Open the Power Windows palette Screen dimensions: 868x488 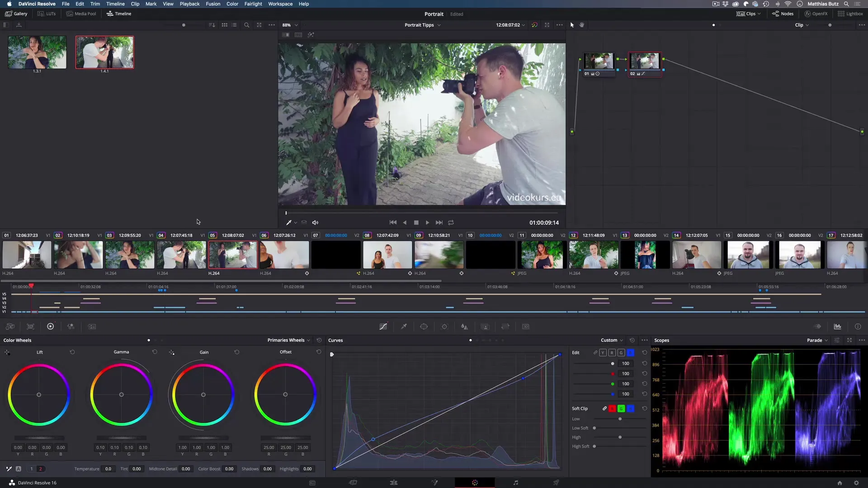tap(424, 327)
